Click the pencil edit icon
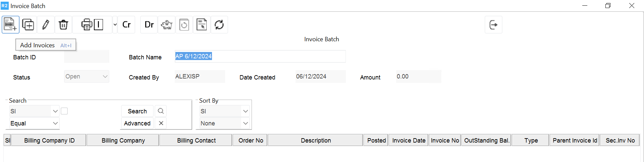Viewport: 644px width, 162px height. [46, 24]
